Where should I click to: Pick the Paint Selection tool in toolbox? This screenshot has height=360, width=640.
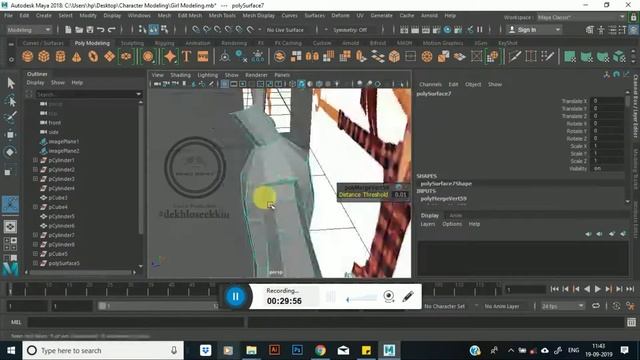(x=10, y=117)
